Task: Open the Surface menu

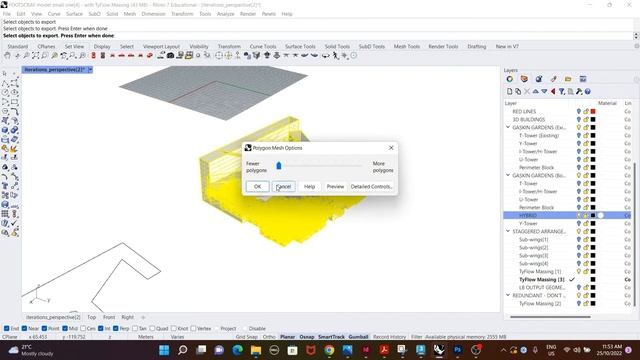Action: [x=74, y=14]
